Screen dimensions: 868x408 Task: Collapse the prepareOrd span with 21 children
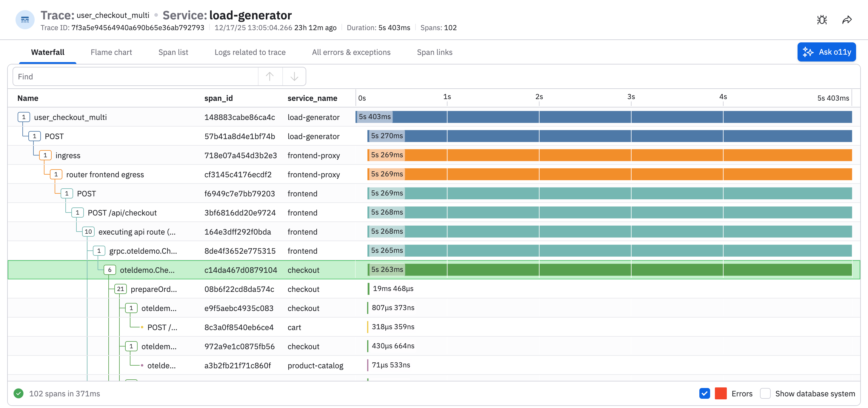coord(120,289)
